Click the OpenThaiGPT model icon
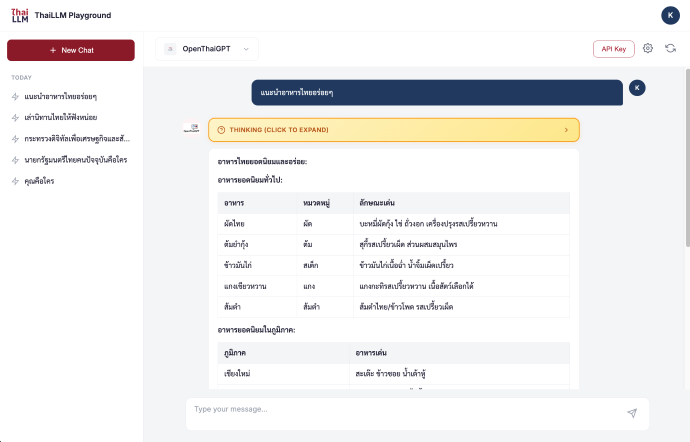This screenshot has width=690, height=442. coord(170,49)
